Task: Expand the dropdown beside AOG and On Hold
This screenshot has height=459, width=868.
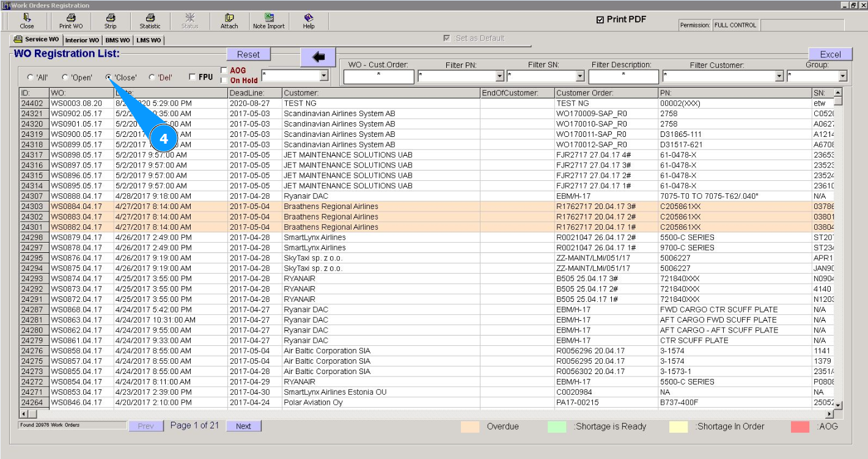Action: 324,75
